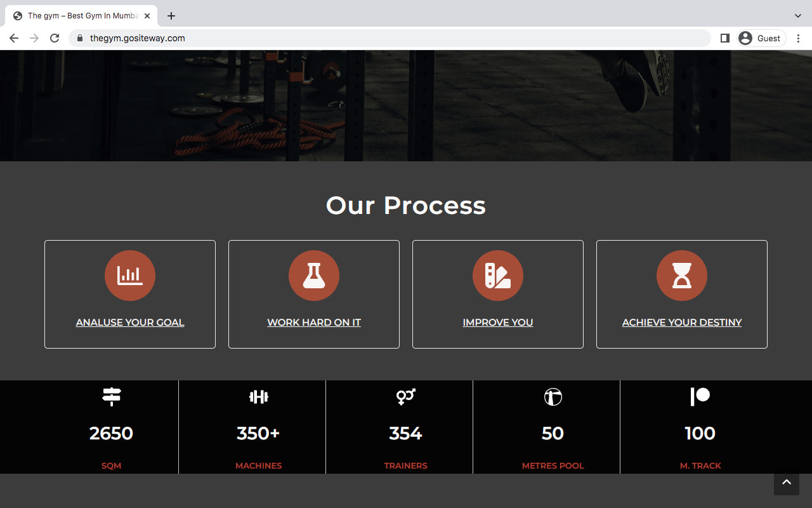812x508 pixels.
Task: Click the gender symbols icon above 354 Trainers
Action: (406, 397)
